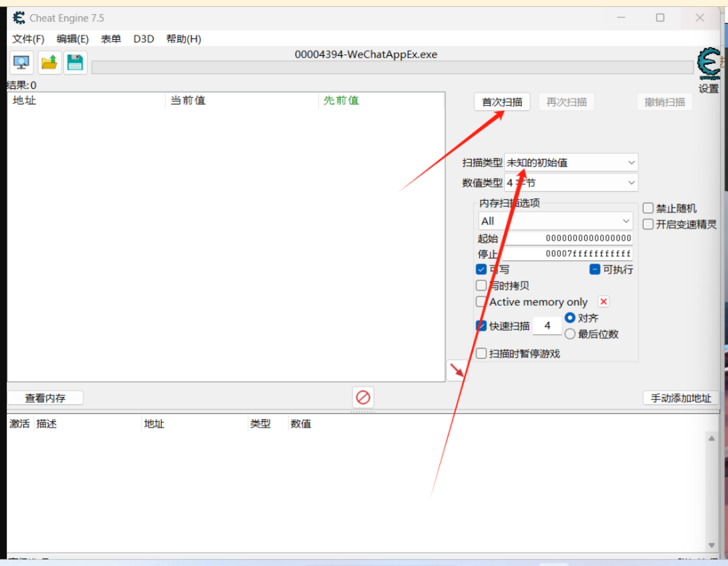Screen dimensions: 728x566
Task: Click the 描述 column header
Action: (x=87, y=424)
